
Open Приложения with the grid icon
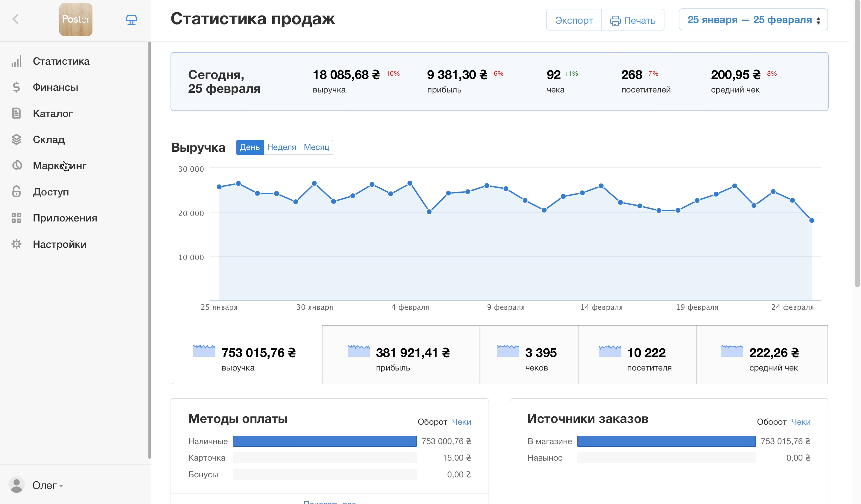click(x=16, y=218)
